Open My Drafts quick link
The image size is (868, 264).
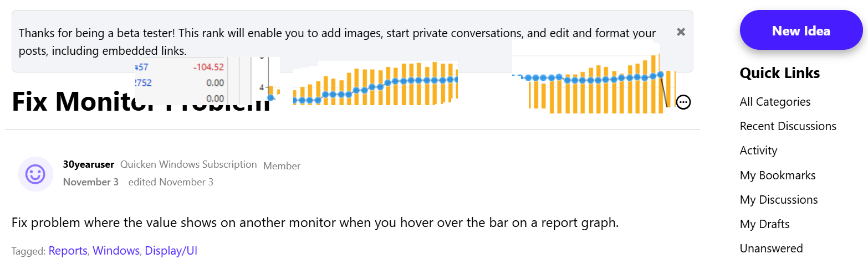coord(764,224)
